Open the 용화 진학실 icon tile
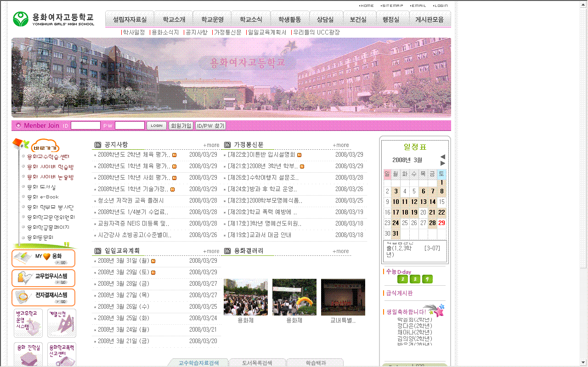This screenshot has width=588, height=367. (x=28, y=354)
